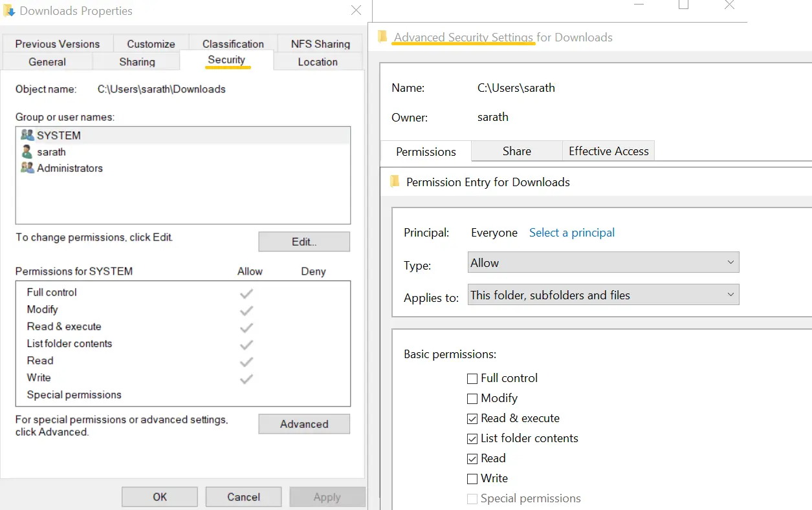Switch to the Sharing tab

pyautogui.click(x=137, y=61)
